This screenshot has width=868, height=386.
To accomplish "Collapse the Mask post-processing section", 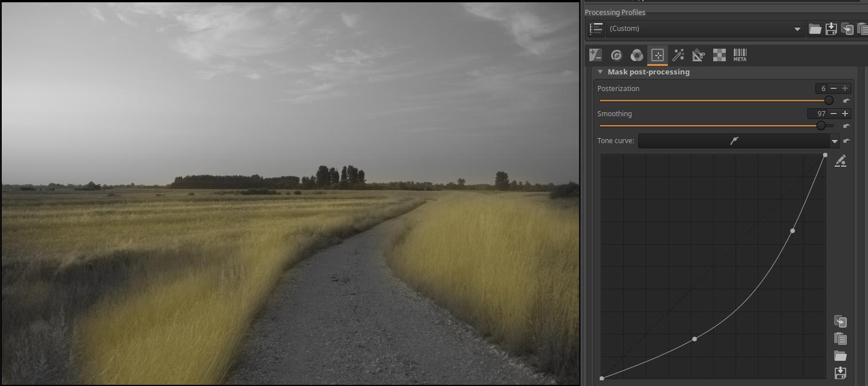I will pyautogui.click(x=600, y=72).
